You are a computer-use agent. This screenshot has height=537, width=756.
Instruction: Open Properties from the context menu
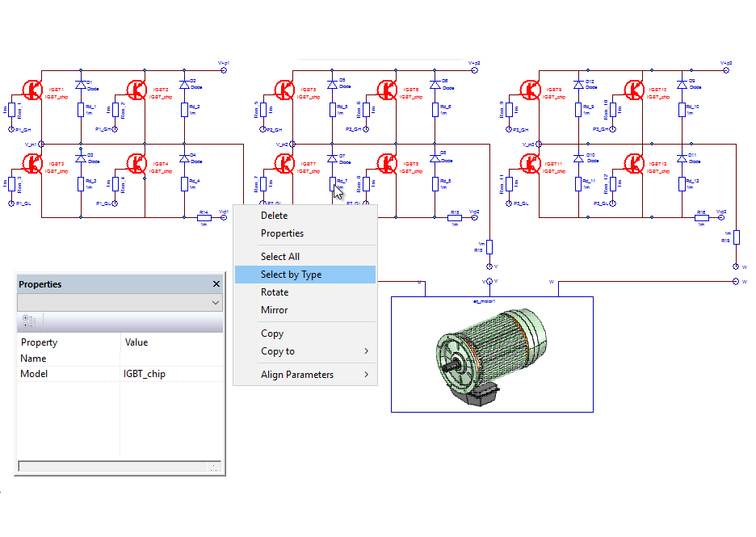[x=282, y=233]
